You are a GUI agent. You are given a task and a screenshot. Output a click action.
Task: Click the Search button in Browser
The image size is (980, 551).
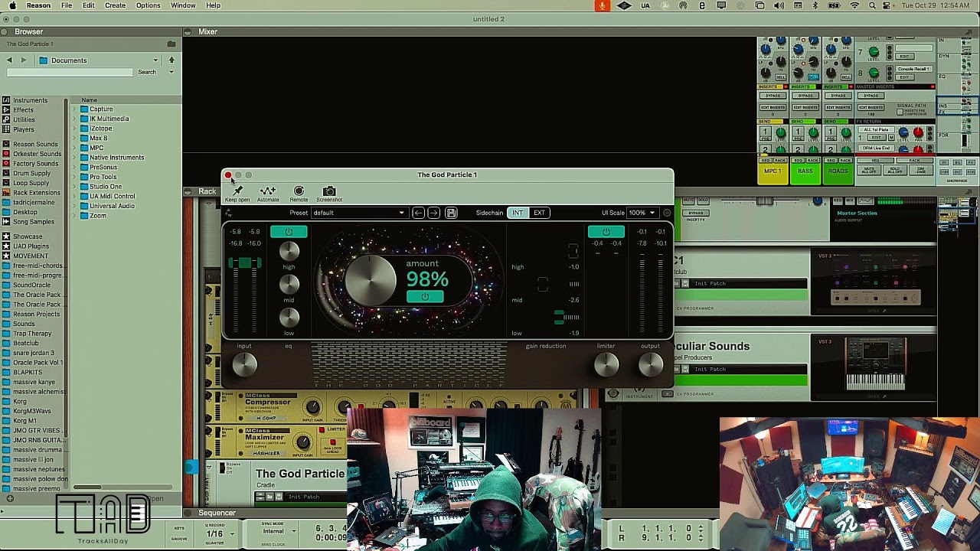[x=147, y=73]
